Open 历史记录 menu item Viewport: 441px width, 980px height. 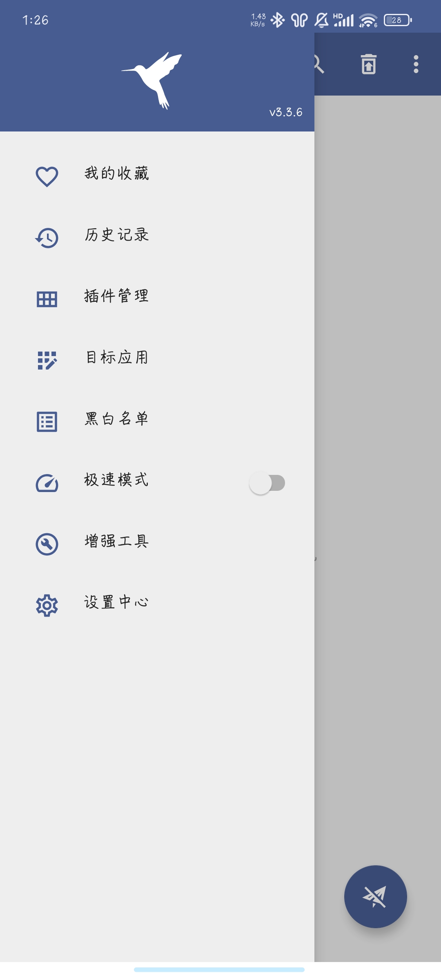[157, 235]
